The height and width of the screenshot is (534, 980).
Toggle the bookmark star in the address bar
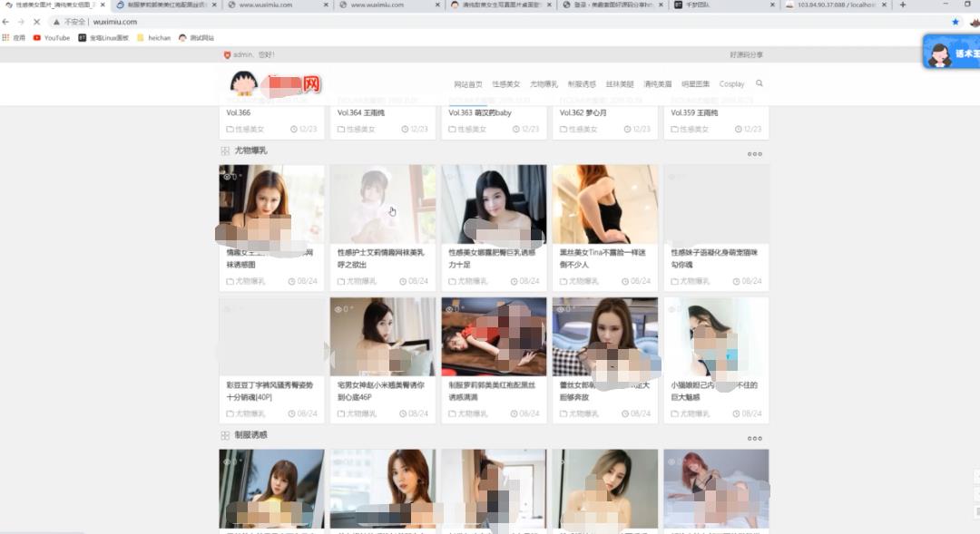click(x=955, y=21)
